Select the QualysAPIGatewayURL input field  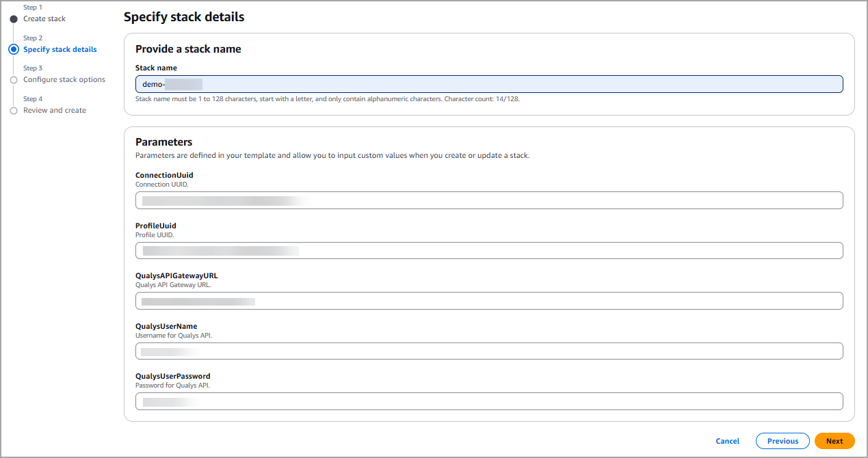point(488,301)
